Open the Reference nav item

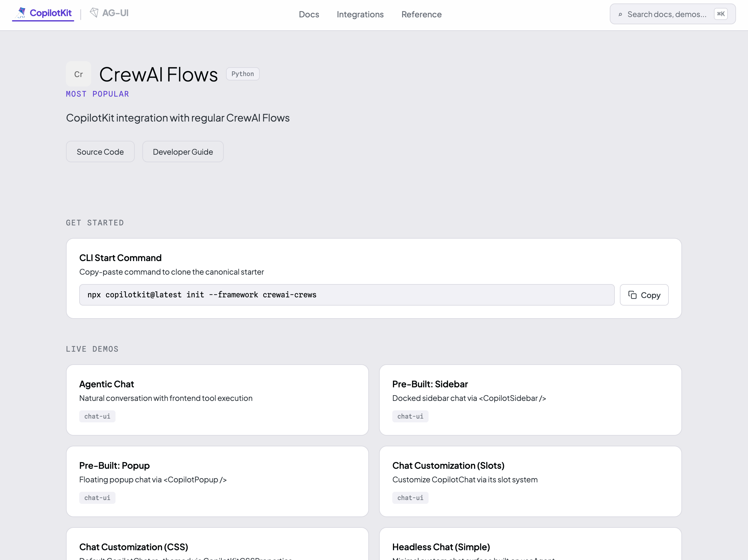[x=421, y=14]
